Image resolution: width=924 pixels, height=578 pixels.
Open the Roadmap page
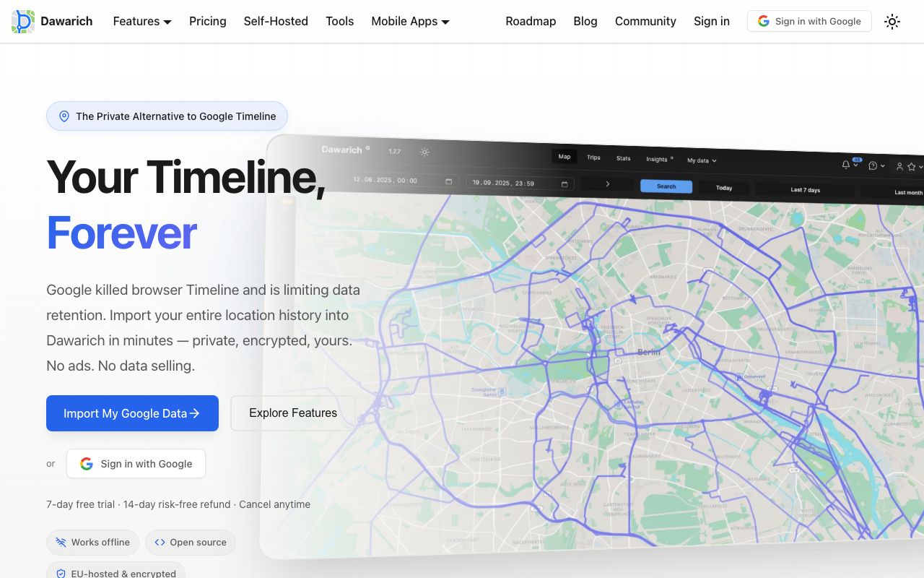tap(531, 22)
